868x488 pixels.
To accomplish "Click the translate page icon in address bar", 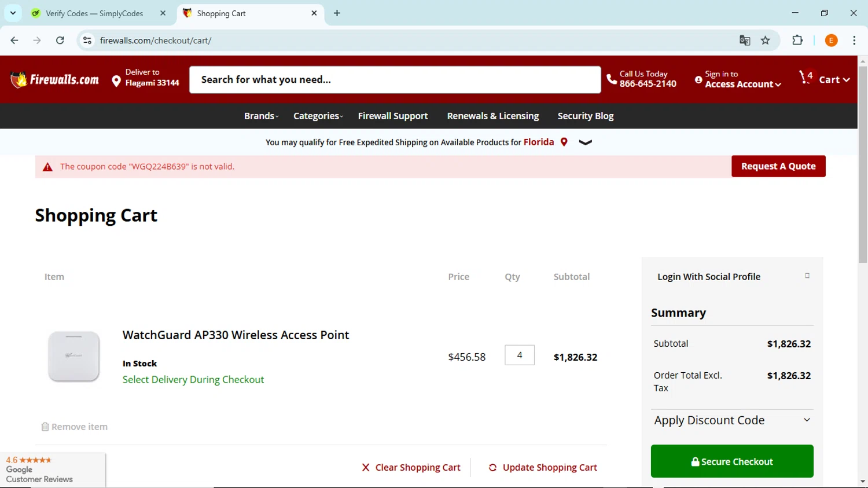I will pyautogui.click(x=745, y=41).
